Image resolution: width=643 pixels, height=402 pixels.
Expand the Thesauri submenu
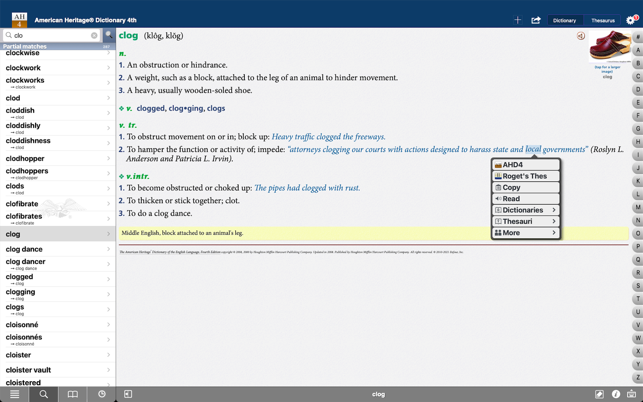pyautogui.click(x=526, y=222)
